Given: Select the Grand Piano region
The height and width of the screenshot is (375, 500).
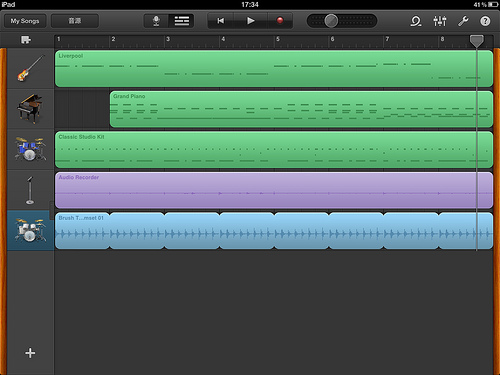Looking at the screenshot, I should 301,109.
